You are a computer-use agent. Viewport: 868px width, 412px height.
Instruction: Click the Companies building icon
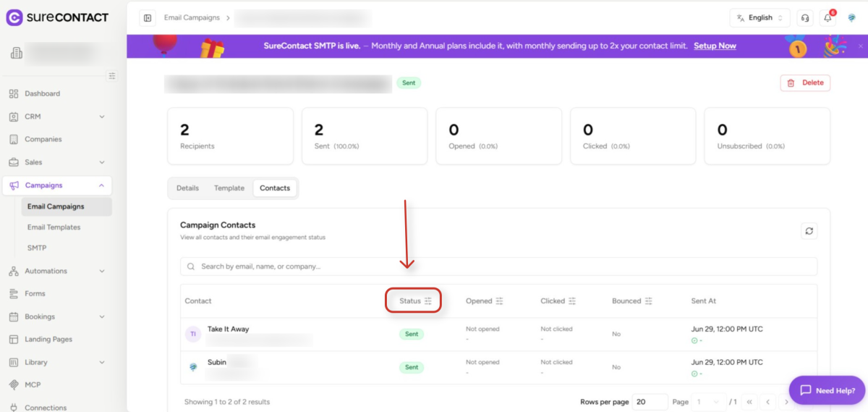coord(14,139)
